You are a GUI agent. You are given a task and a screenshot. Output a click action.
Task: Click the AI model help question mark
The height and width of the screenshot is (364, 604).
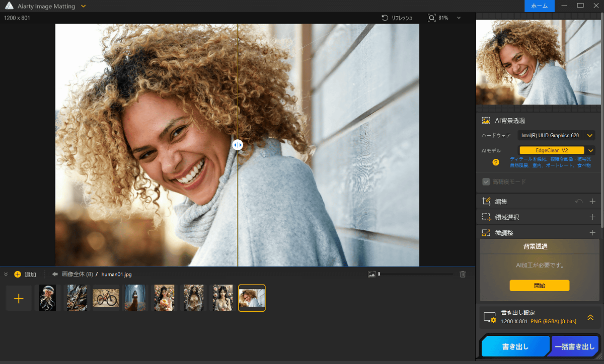point(496,162)
